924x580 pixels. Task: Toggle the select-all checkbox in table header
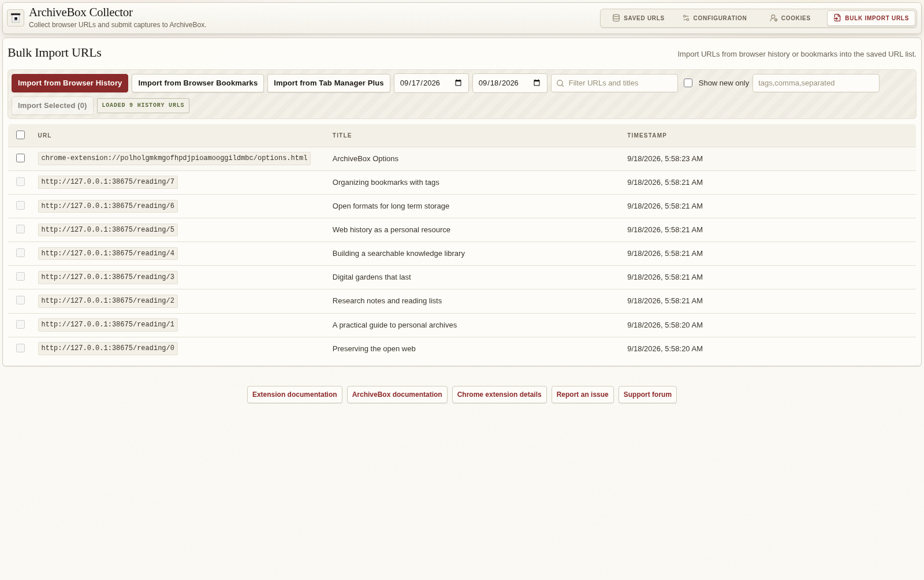pos(21,135)
